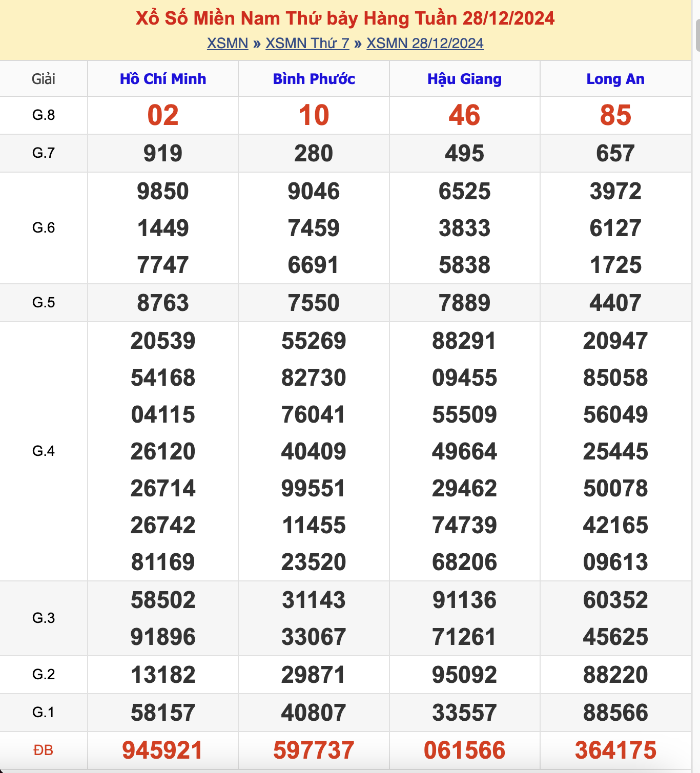
Task: Open Hậu Giang lottery results
Action: (x=465, y=79)
